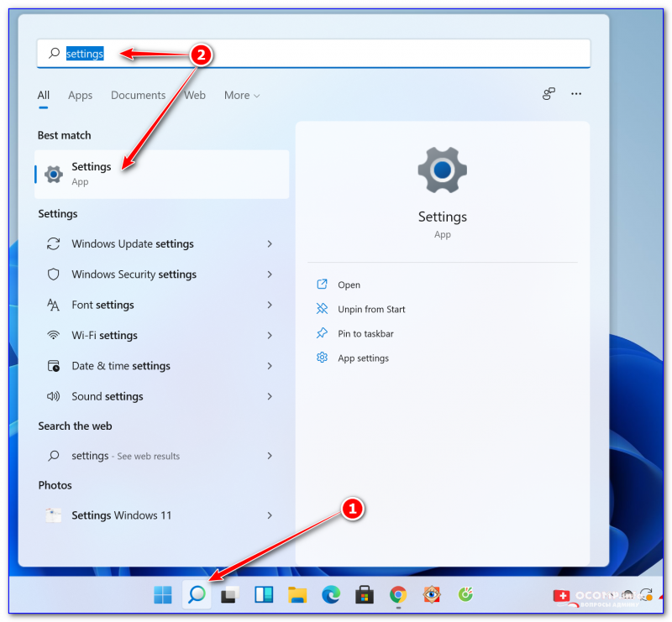
Task: Open Font settings result
Action: click(161, 305)
